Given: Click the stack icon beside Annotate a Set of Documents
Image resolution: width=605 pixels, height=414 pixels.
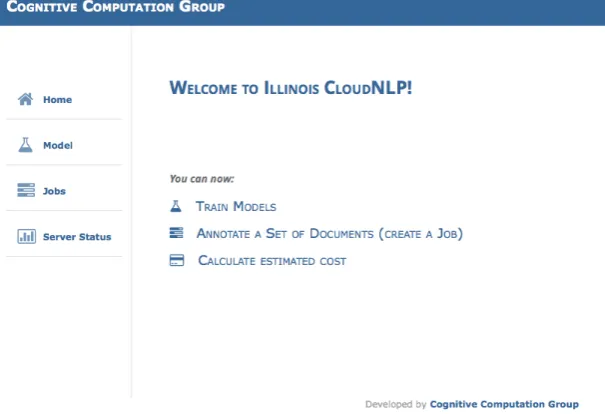Looking at the screenshot, I should coord(176,233).
